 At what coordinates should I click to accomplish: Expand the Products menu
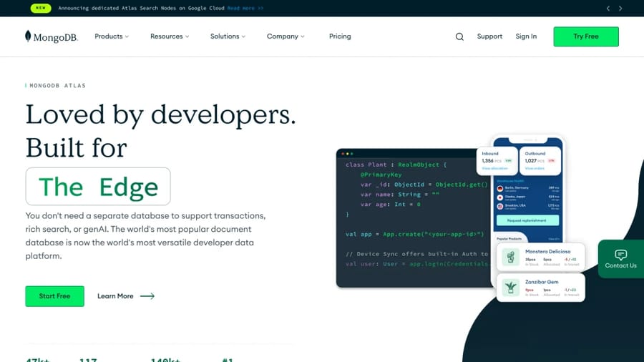point(112,36)
